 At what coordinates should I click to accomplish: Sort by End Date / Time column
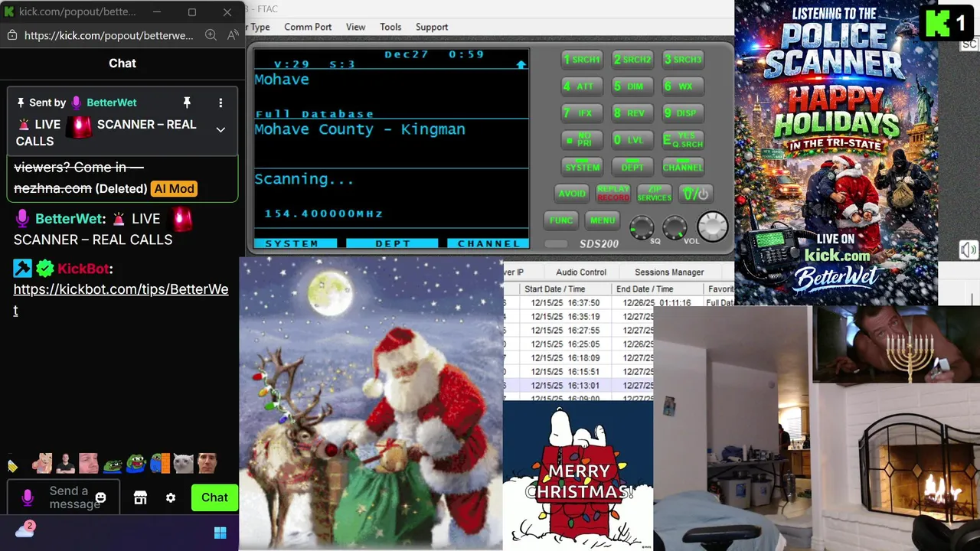coord(658,289)
